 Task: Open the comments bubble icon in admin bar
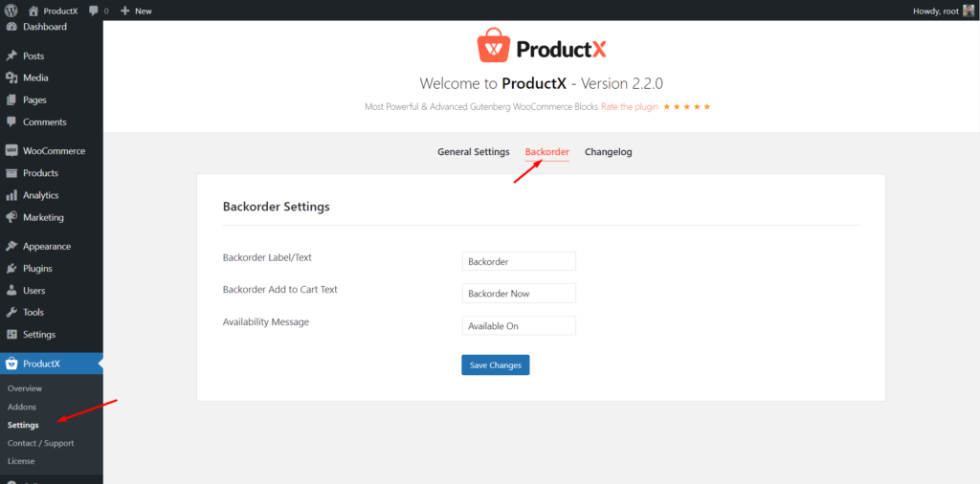(94, 11)
